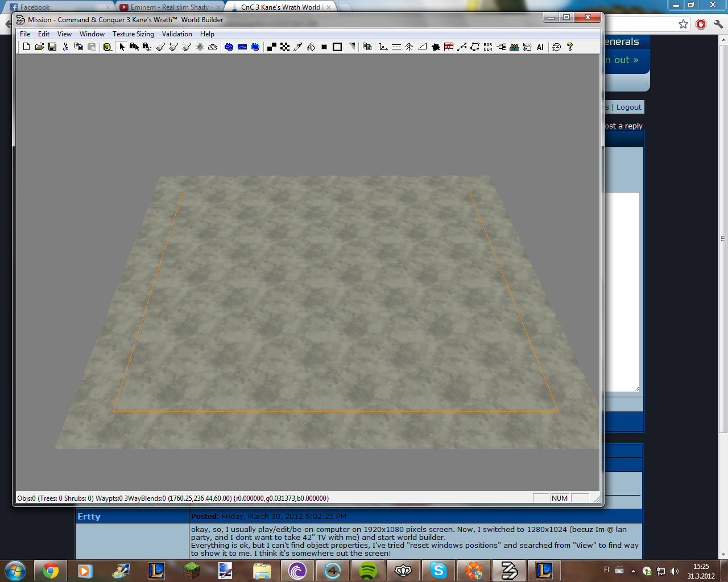Click the yellow question mark help icon

pyautogui.click(x=570, y=47)
